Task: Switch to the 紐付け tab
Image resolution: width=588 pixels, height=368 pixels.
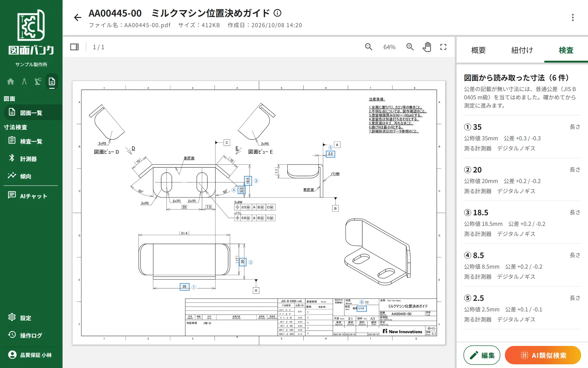Action: [x=522, y=50]
